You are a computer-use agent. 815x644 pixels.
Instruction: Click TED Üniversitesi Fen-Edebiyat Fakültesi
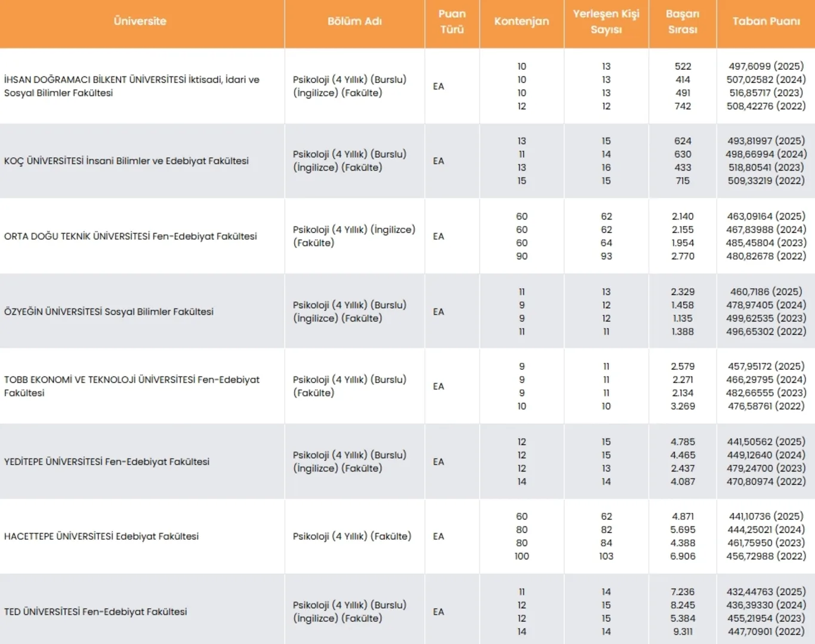tap(95, 611)
